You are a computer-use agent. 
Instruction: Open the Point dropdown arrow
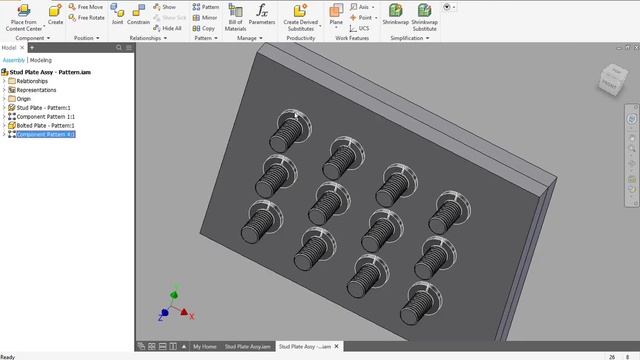click(376, 18)
